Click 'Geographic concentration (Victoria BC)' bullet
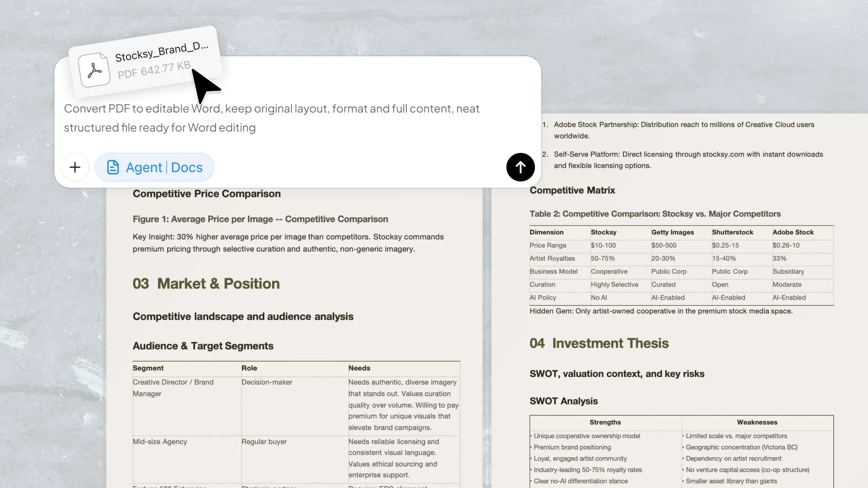Image resolution: width=868 pixels, height=488 pixels. [741, 447]
